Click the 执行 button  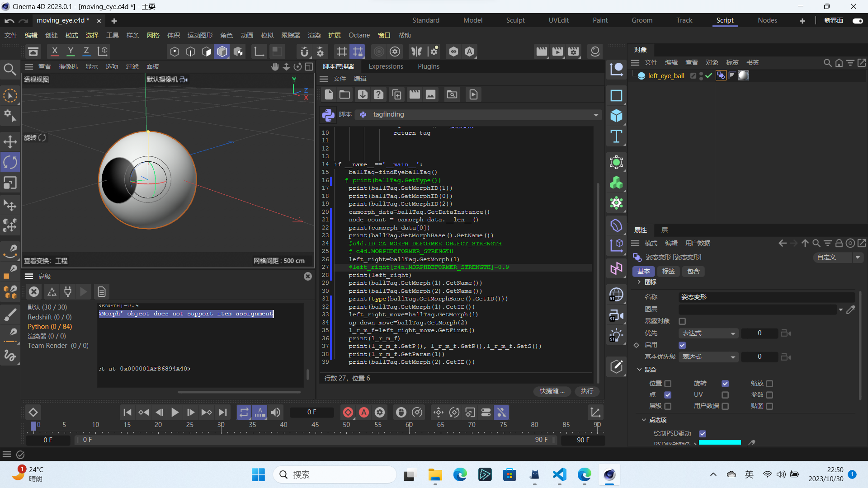[x=587, y=391]
